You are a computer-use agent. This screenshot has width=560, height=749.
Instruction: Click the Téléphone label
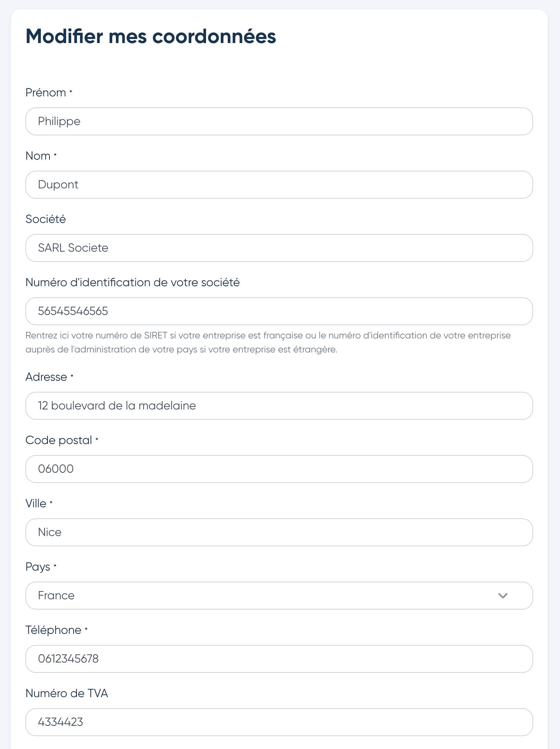53,630
